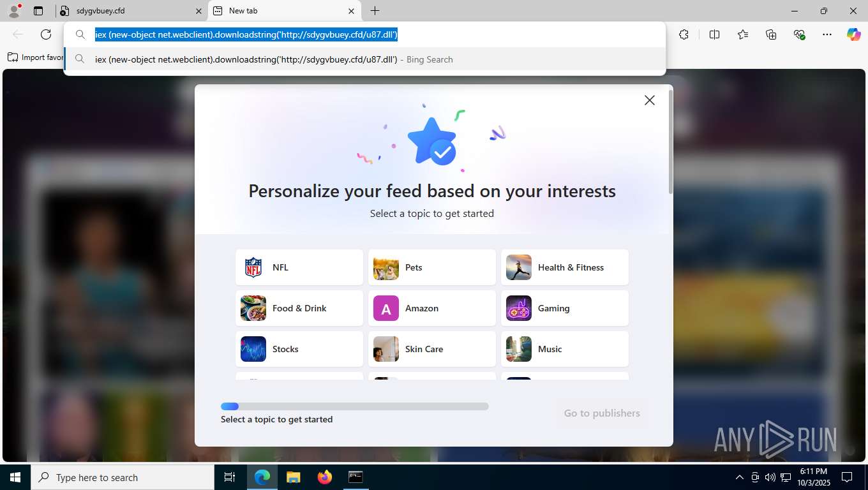The image size is (868, 490).
Task: Pick the Amazon topic card
Action: pos(432,308)
